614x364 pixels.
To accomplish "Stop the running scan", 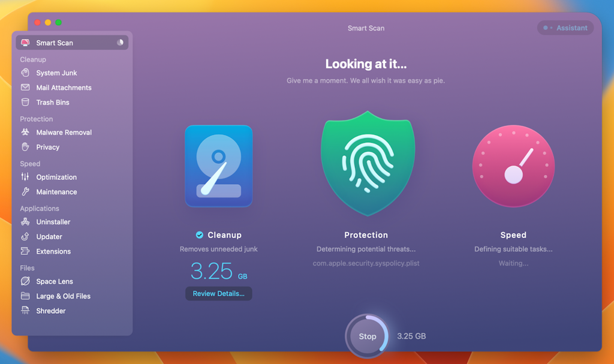I will pos(368,336).
